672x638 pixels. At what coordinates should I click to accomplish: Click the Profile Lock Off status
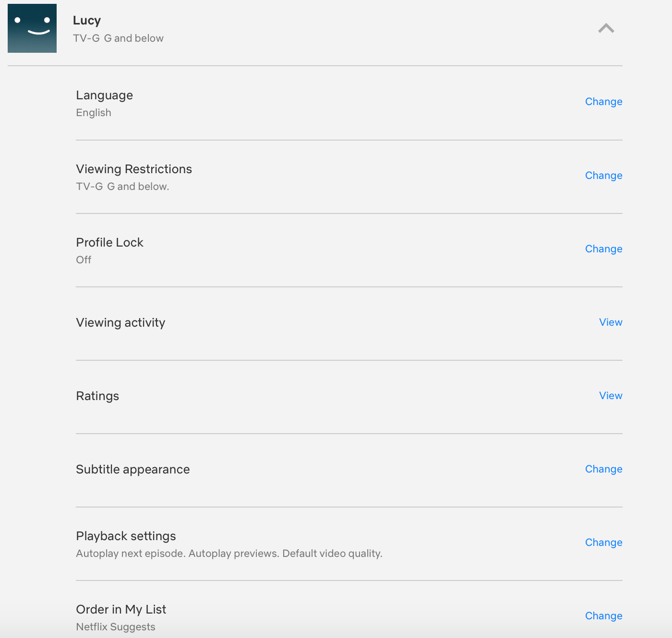click(x=84, y=260)
